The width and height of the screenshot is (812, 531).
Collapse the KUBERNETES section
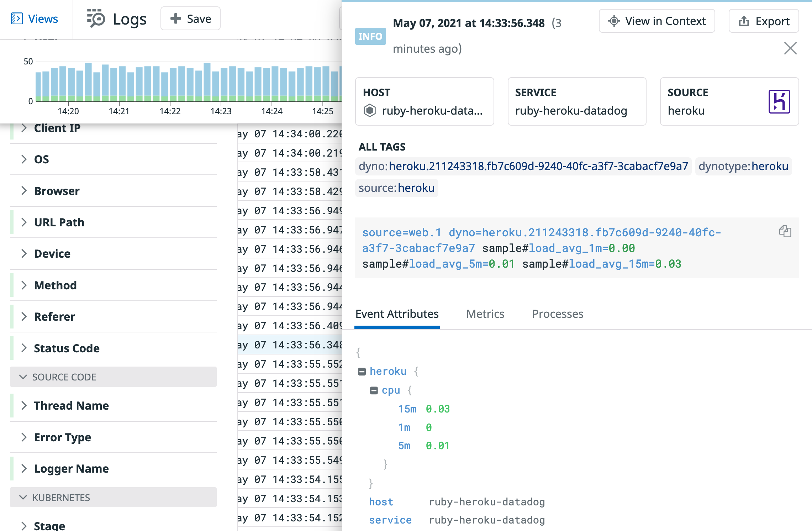pyautogui.click(x=23, y=497)
